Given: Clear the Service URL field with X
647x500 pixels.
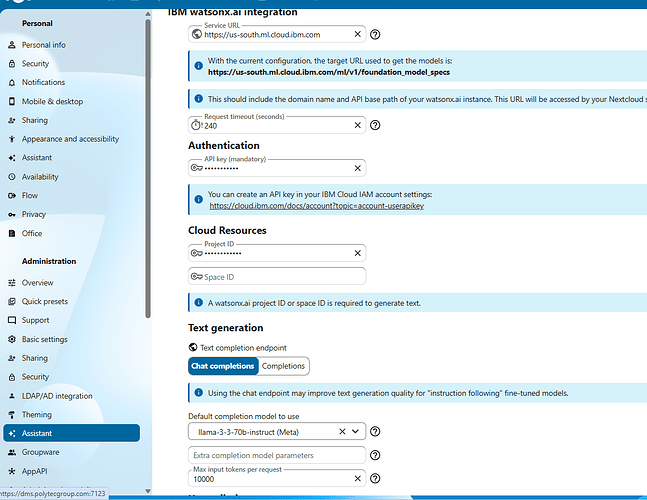Looking at the screenshot, I should [357, 34].
